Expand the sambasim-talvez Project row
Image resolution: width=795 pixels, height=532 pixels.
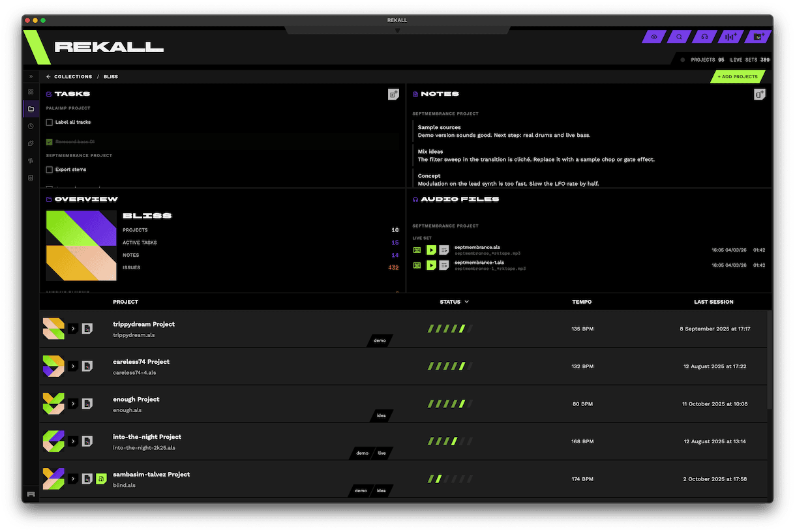(x=73, y=479)
